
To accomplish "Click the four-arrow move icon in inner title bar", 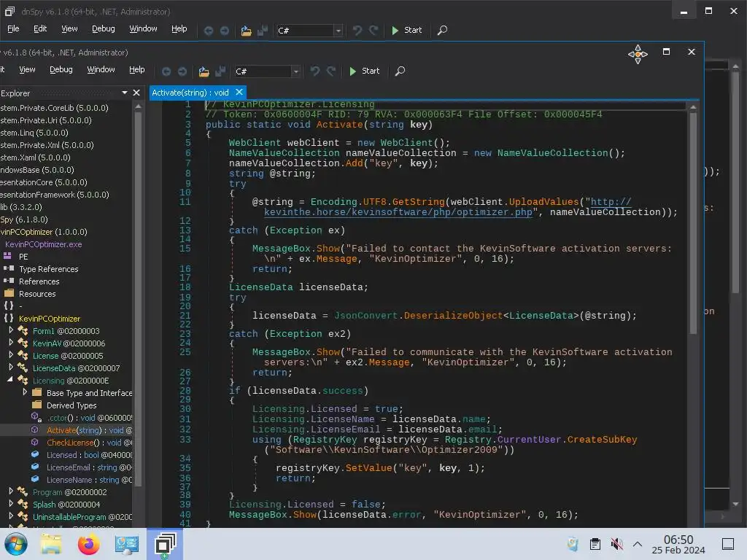I will pyautogui.click(x=638, y=54).
